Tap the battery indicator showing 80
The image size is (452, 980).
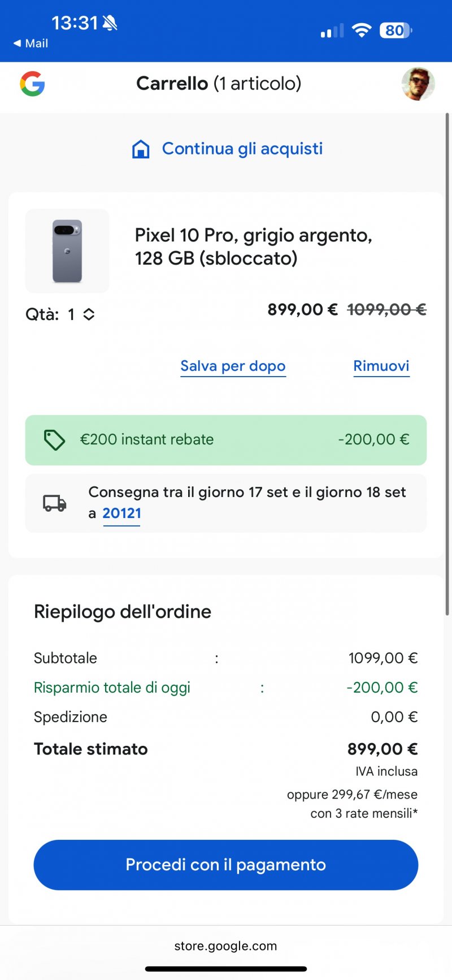(395, 31)
